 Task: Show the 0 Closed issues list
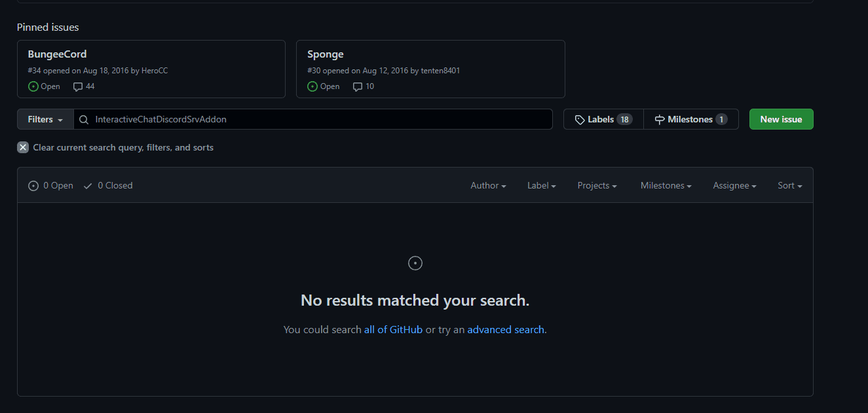[108, 186]
